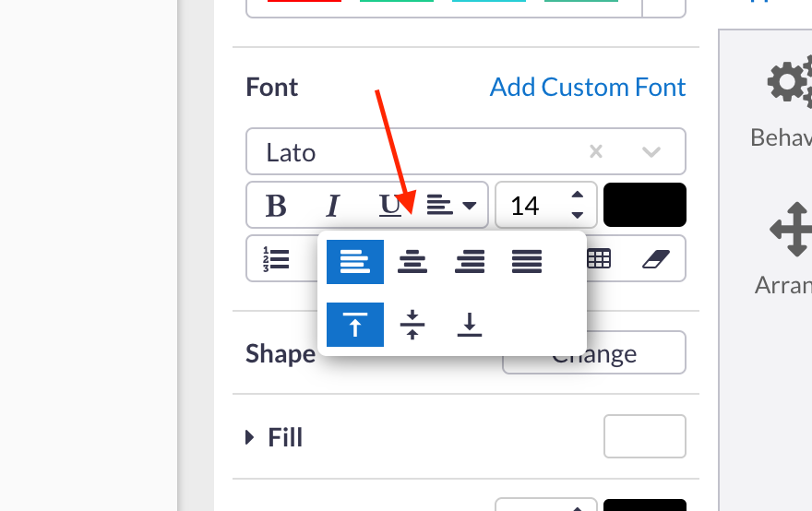Screen dimensions: 812x511
Task: Open the Lato font dropdown chevron
Action: tap(651, 152)
